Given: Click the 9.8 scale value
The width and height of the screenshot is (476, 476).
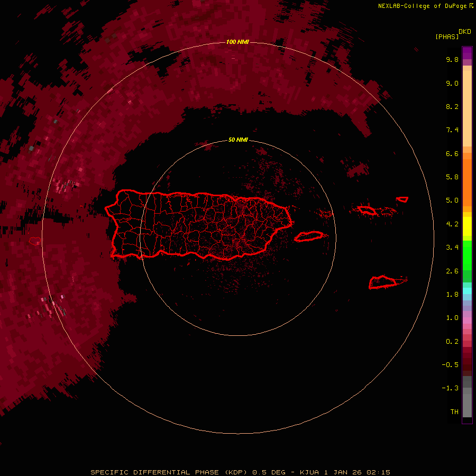Looking at the screenshot, I should point(452,59).
